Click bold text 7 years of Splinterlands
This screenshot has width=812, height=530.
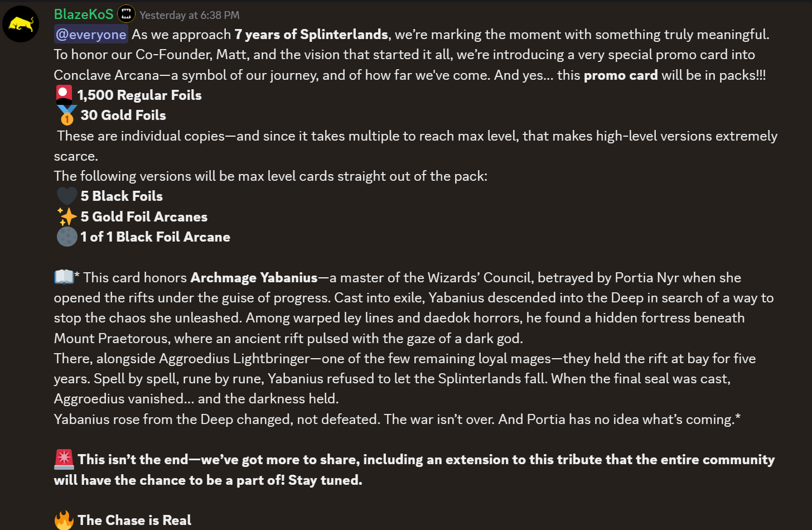point(311,35)
